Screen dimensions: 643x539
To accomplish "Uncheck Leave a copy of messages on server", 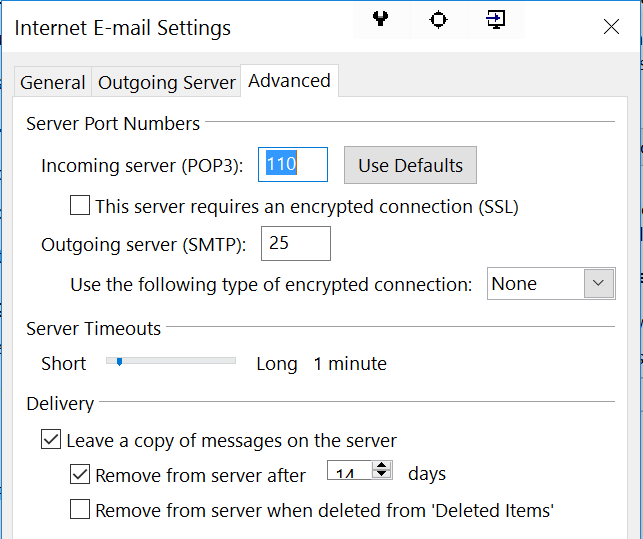I will point(51,440).
